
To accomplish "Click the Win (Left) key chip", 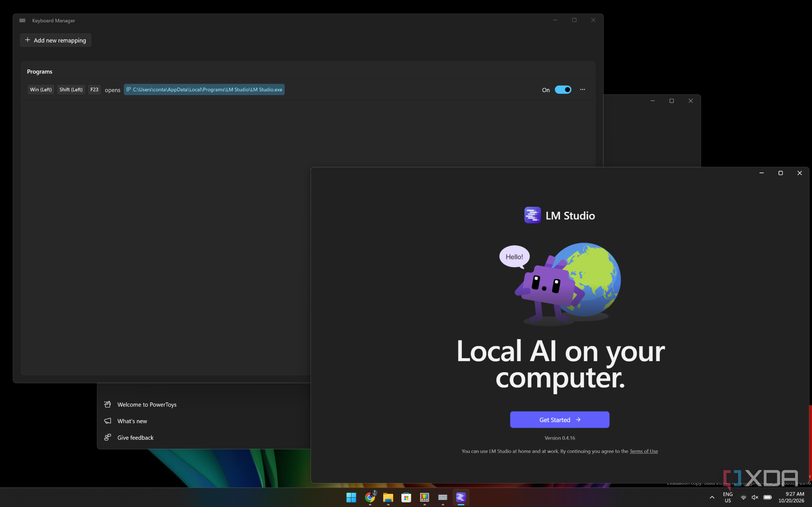I will [x=41, y=90].
